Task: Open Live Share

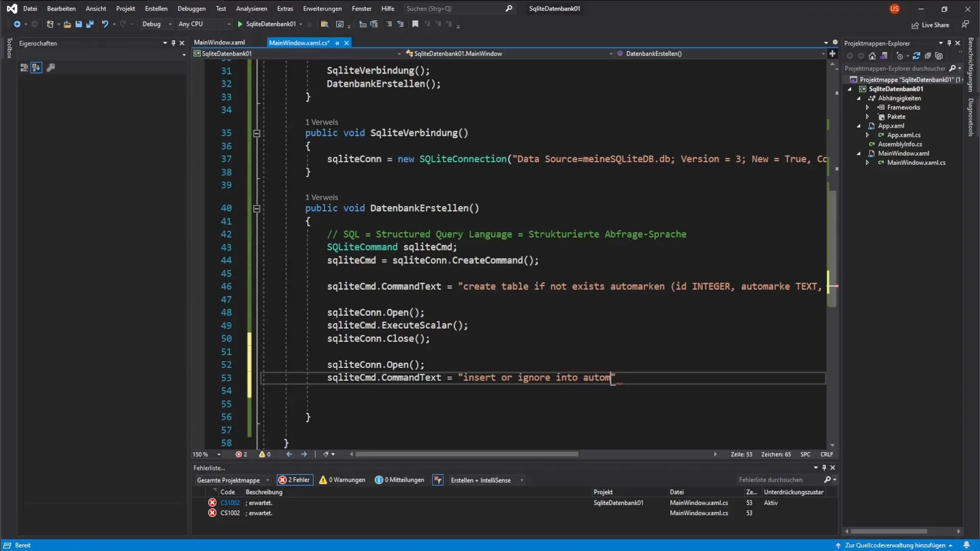Action: tap(930, 25)
